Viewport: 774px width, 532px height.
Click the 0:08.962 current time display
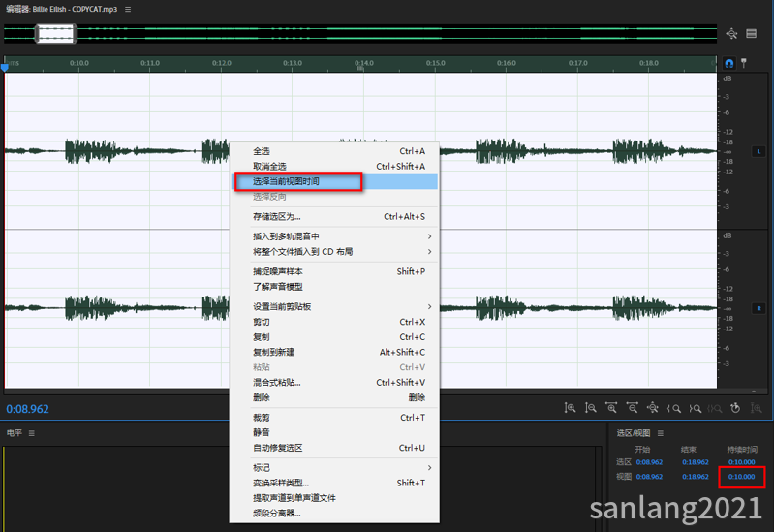[28, 409]
